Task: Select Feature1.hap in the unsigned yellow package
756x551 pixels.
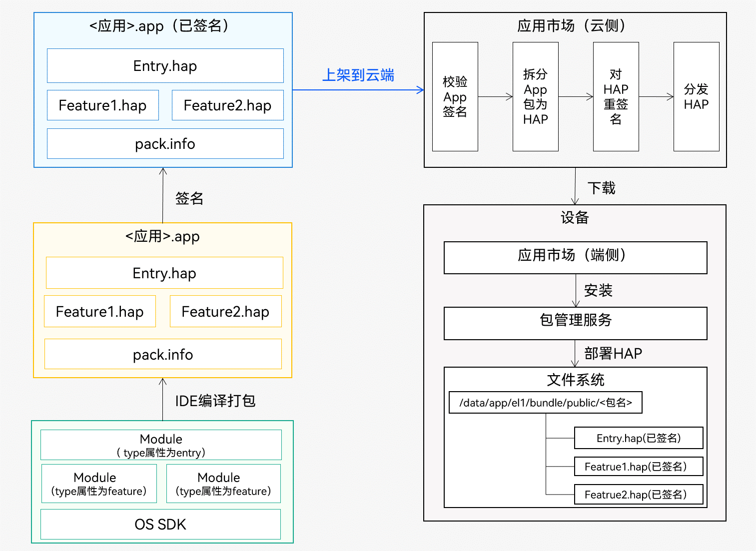Action: point(100,311)
